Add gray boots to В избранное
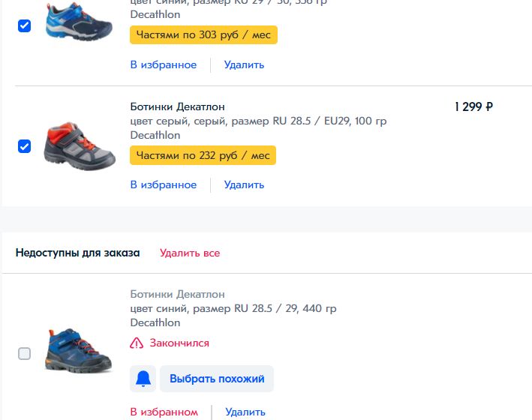Screen dimensions: 532x420 164,184
